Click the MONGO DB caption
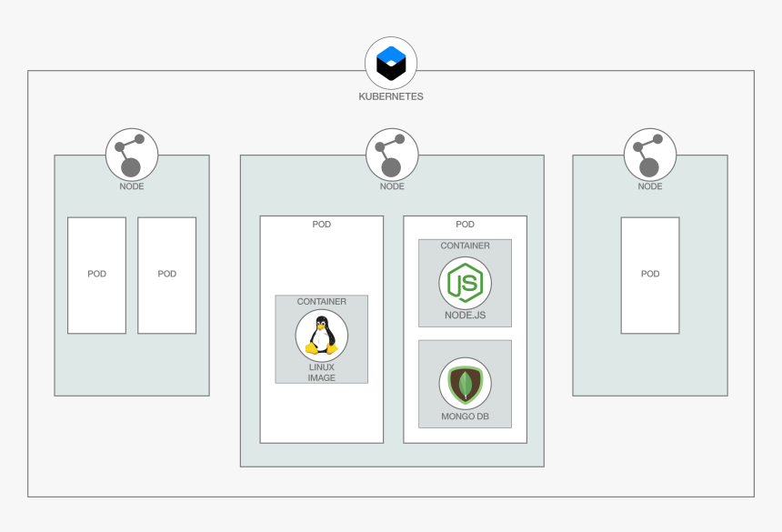This screenshot has height=532, width=782. (x=466, y=417)
